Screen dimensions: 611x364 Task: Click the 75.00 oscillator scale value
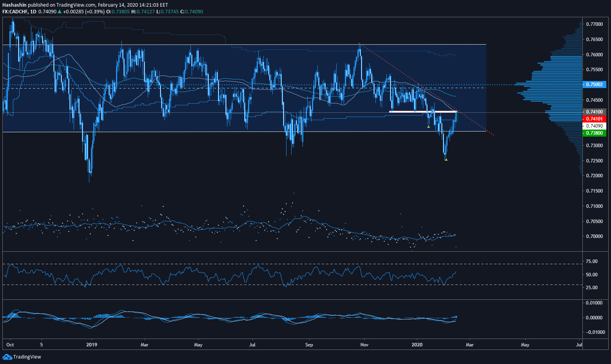[592, 261]
